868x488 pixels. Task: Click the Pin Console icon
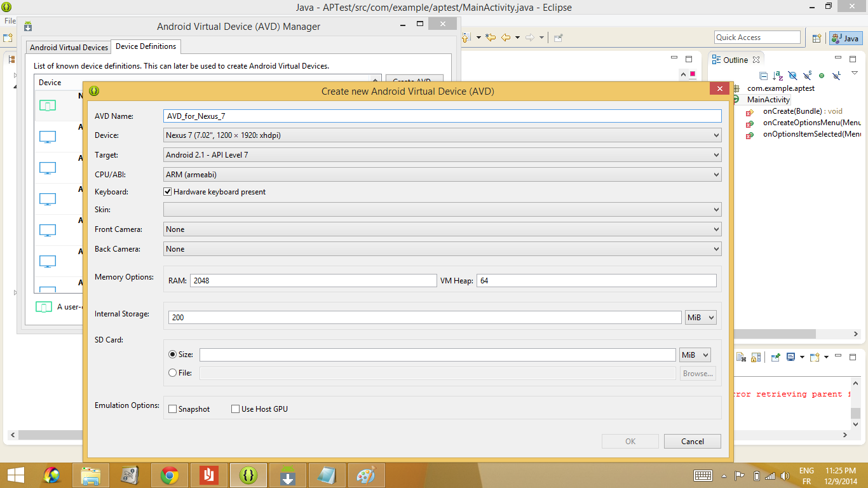(775, 357)
